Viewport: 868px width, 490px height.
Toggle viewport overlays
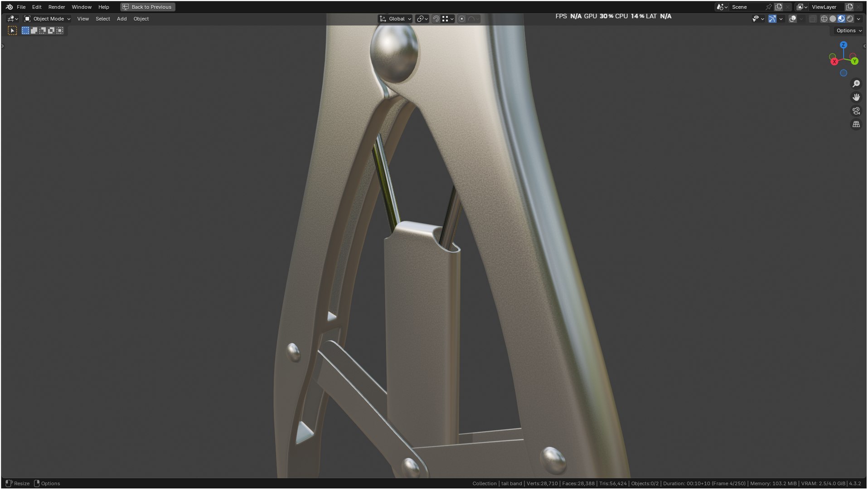click(793, 19)
